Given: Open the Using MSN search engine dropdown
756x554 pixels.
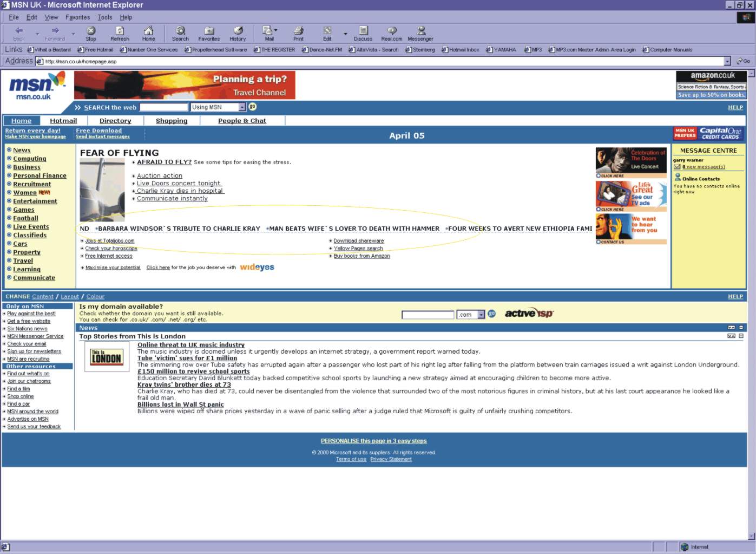Looking at the screenshot, I should coord(242,107).
